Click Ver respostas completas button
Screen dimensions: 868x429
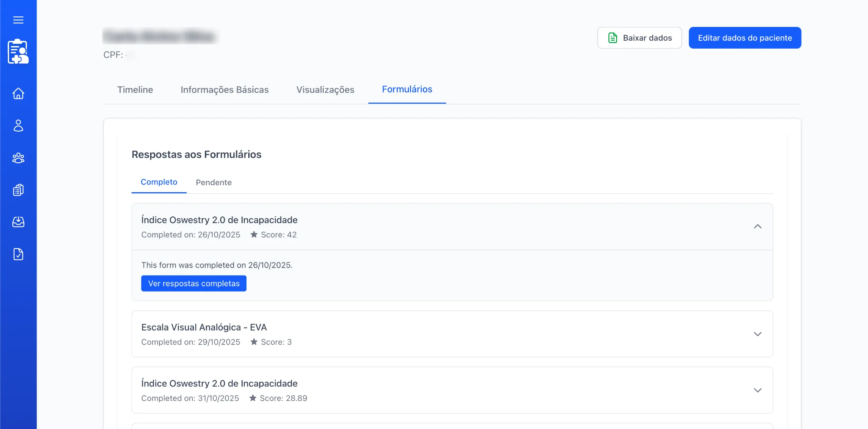pyautogui.click(x=194, y=284)
